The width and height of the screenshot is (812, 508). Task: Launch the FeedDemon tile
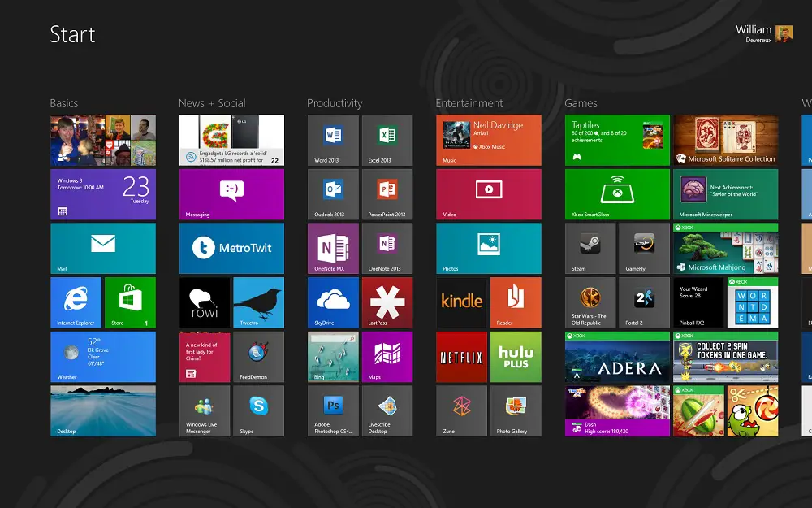(x=258, y=357)
